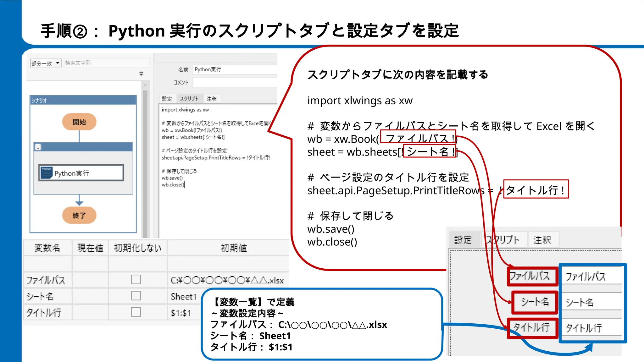
Task: Select the シート名 variable name cell
Action: 47,296
